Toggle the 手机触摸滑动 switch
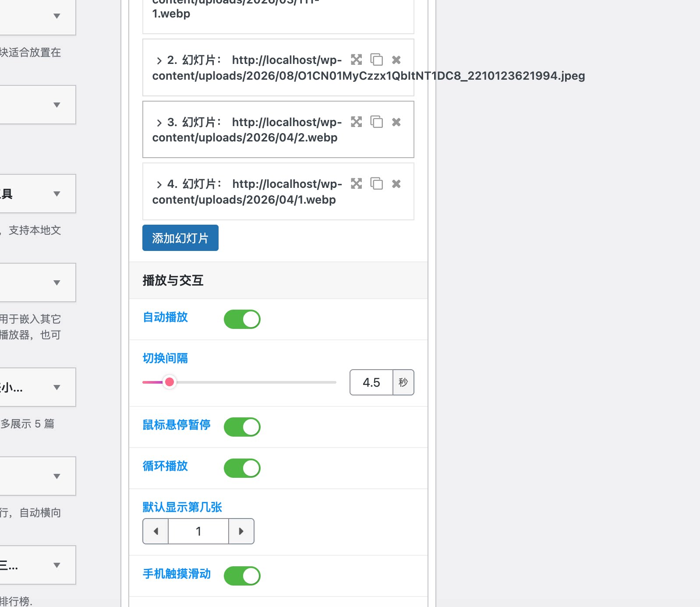 pos(242,576)
